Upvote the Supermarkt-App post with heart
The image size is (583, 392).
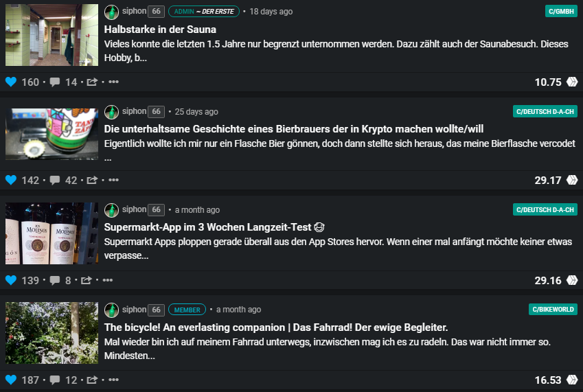(x=11, y=280)
